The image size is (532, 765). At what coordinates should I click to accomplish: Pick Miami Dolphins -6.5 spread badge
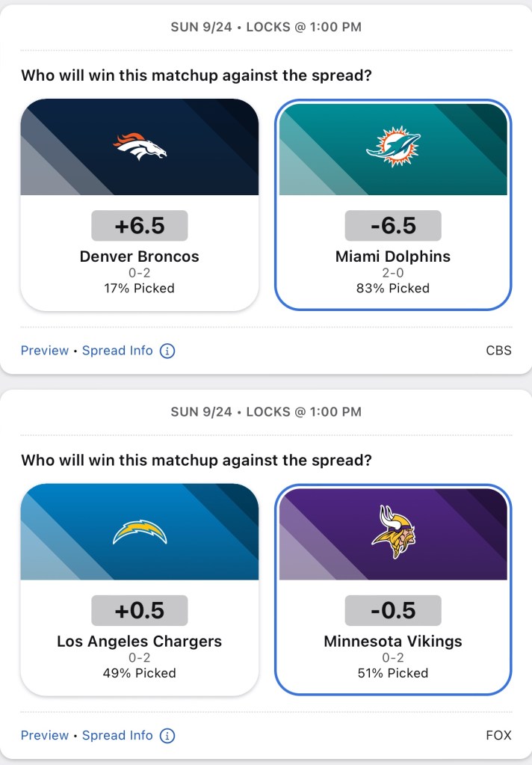coord(393,226)
